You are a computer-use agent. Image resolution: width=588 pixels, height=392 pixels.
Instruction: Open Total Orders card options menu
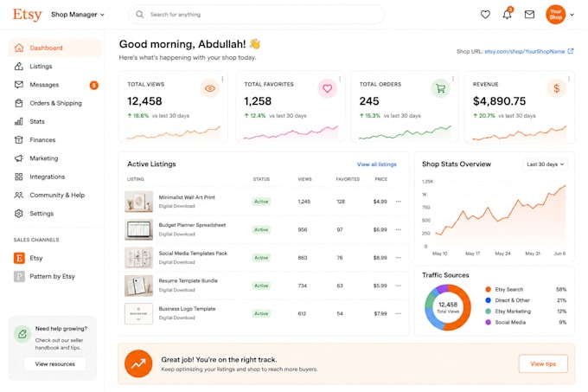[x=453, y=79]
